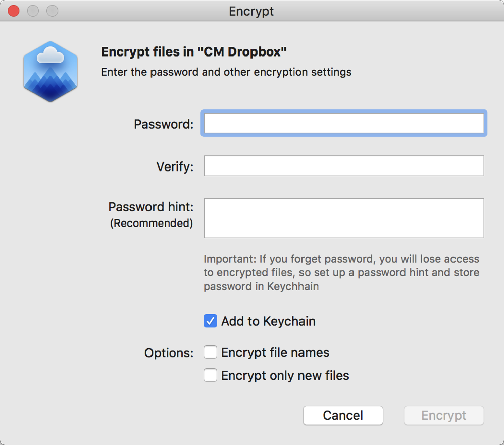Click the gray zoom window button
The width and height of the screenshot is (504, 445).
click(x=52, y=11)
